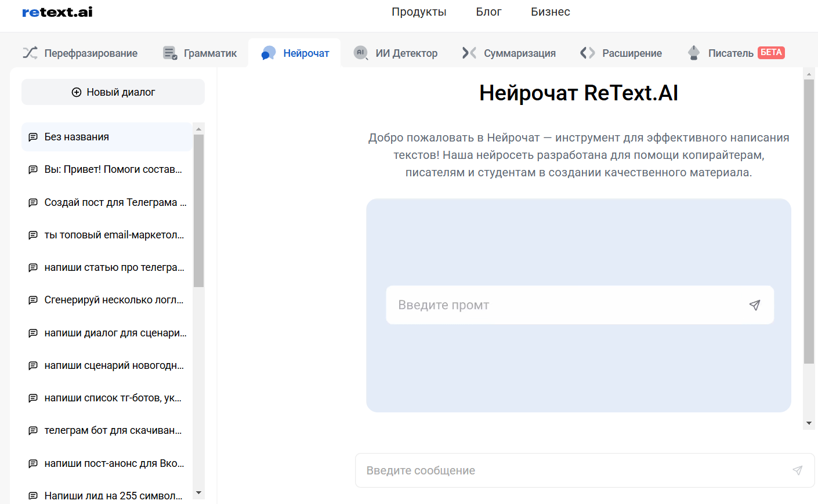Screen dimensions: 818x504
Task: Click the main page scrollbar down arrow
Action: pyautogui.click(x=809, y=423)
